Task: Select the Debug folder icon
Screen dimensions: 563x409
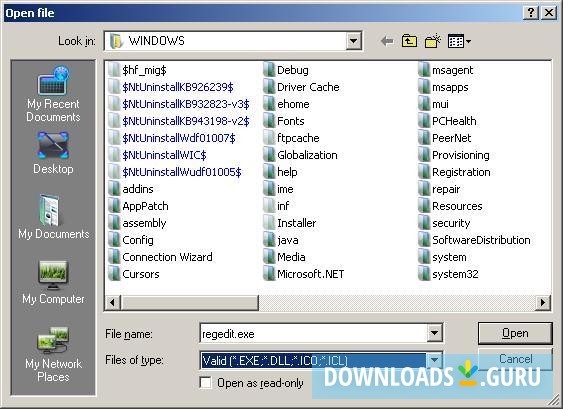Action: [x=269, y=69]
